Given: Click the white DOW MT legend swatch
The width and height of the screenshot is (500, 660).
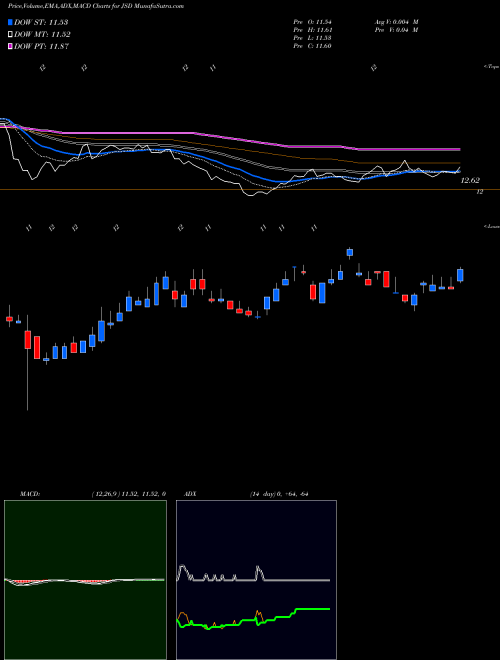Looking at the screenshot, I should pyautogui.click(x=10, y=35).
